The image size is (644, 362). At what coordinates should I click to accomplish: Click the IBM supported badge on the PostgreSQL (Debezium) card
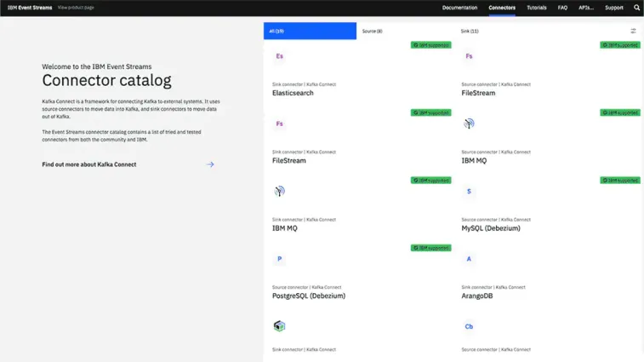pyautogui.click(x=430, y=248)
